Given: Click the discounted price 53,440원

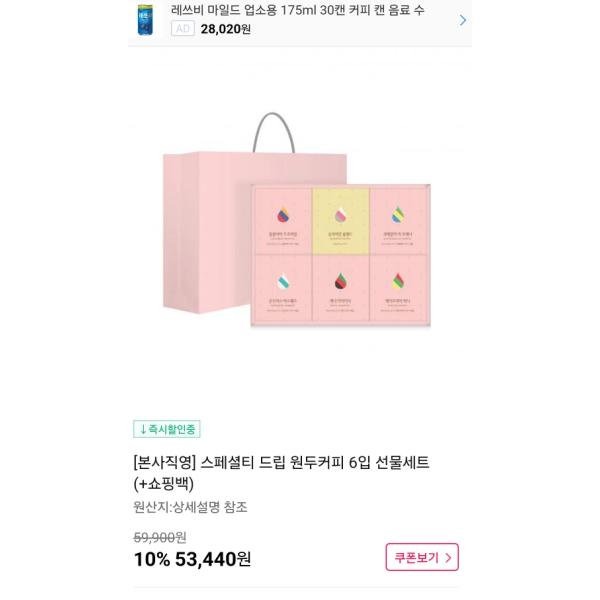Looking at the screenshot, I should tap(213, 559).
